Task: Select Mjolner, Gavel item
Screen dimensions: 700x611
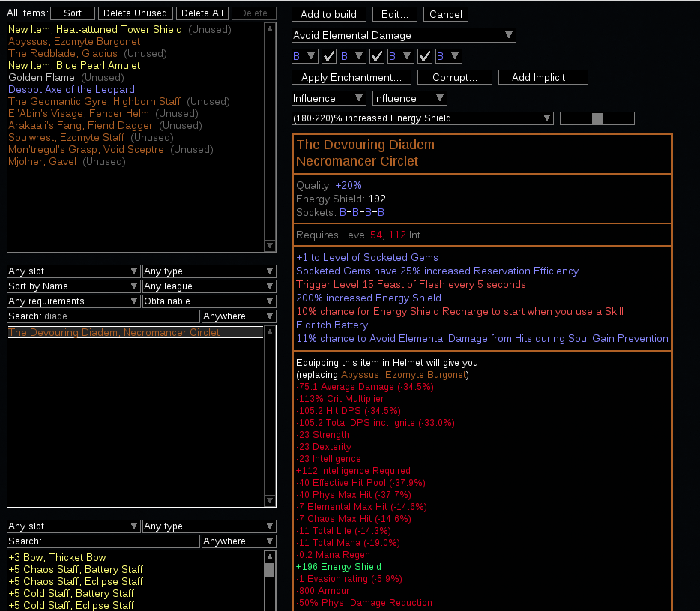Action: (136, 162)
